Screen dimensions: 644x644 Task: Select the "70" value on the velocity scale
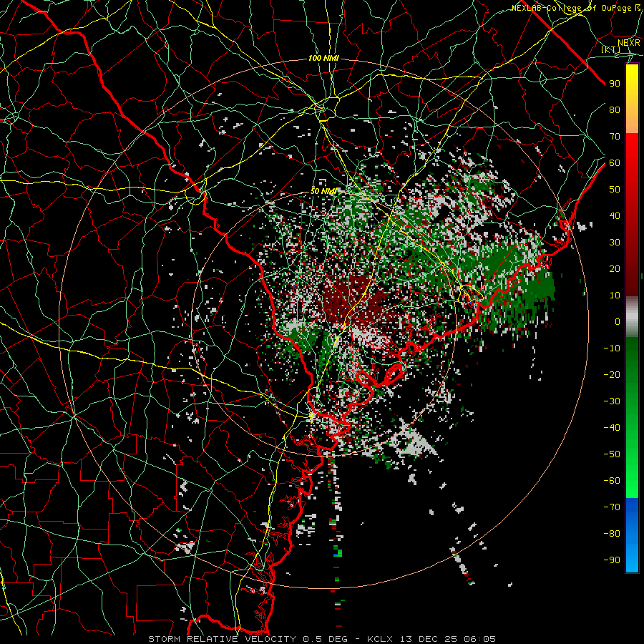615,137
